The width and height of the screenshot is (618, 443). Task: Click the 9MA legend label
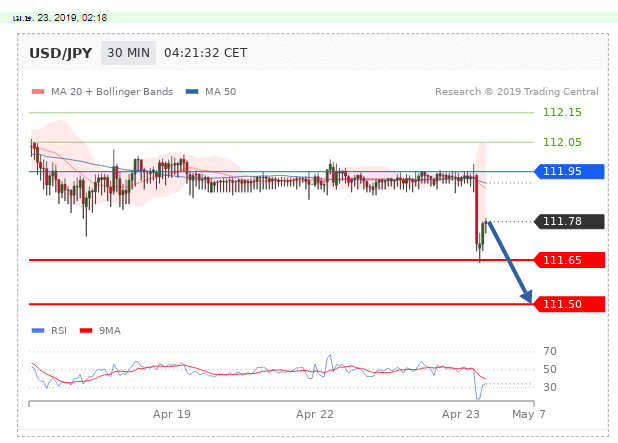(x=110, y=331)
